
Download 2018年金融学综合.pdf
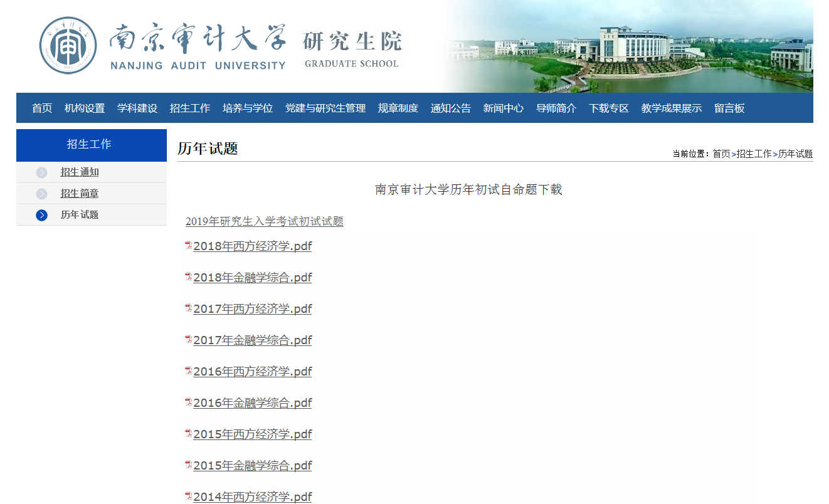coord(252,278)
